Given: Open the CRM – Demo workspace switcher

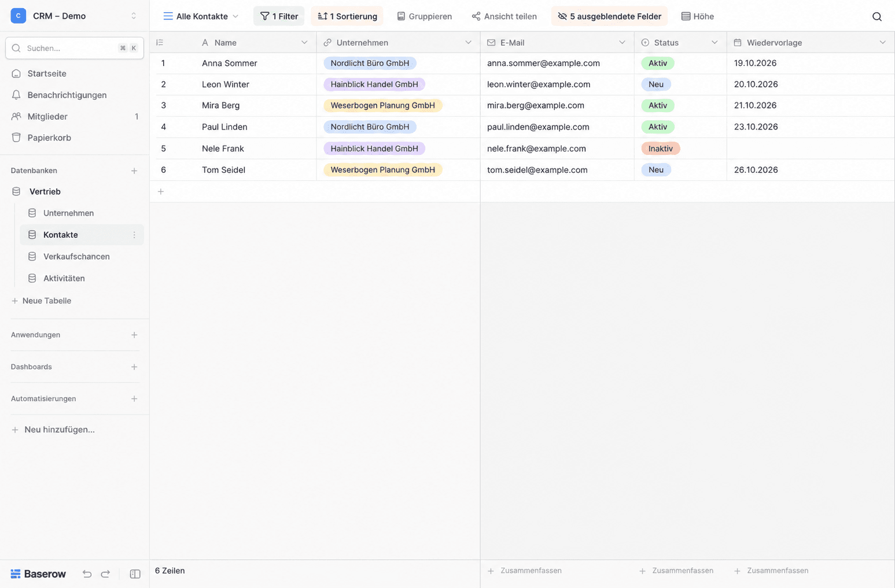Looking at the screenshot, I should tap(75, 16).
